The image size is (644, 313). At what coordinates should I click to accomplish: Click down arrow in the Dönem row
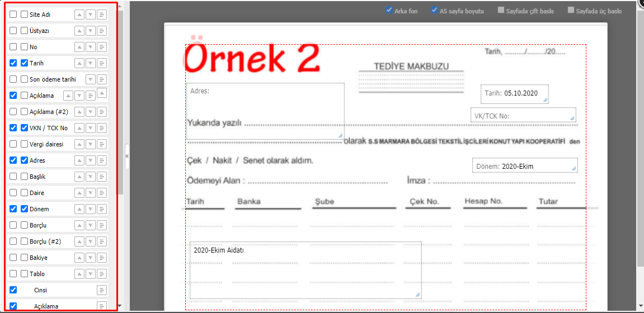91,209
